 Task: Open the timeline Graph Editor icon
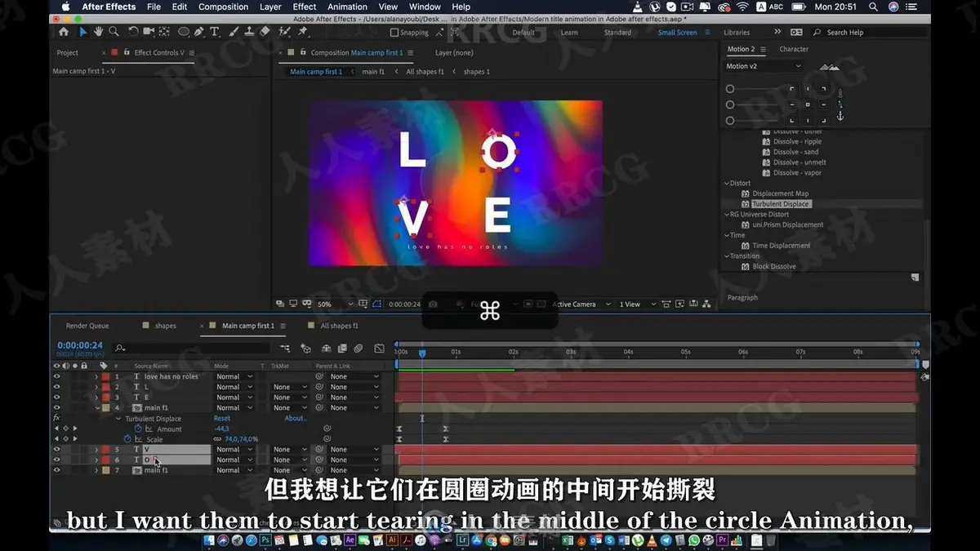tap(379, 349)
